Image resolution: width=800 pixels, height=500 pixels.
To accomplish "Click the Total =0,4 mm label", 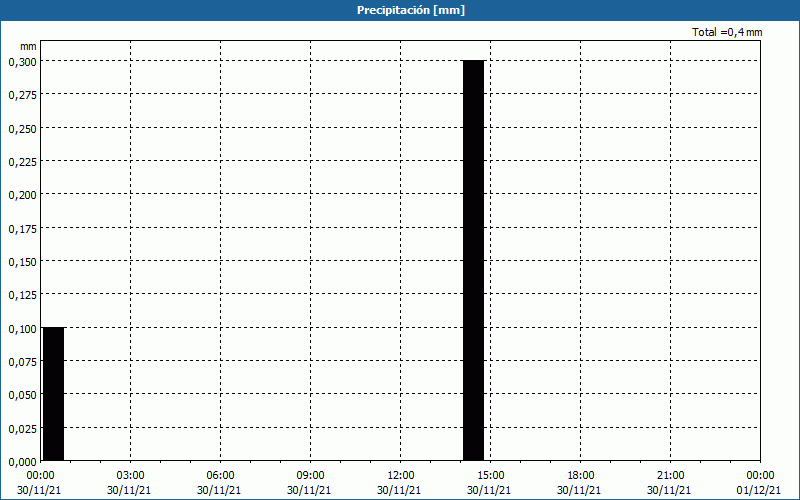I will (x=727, y=32).
